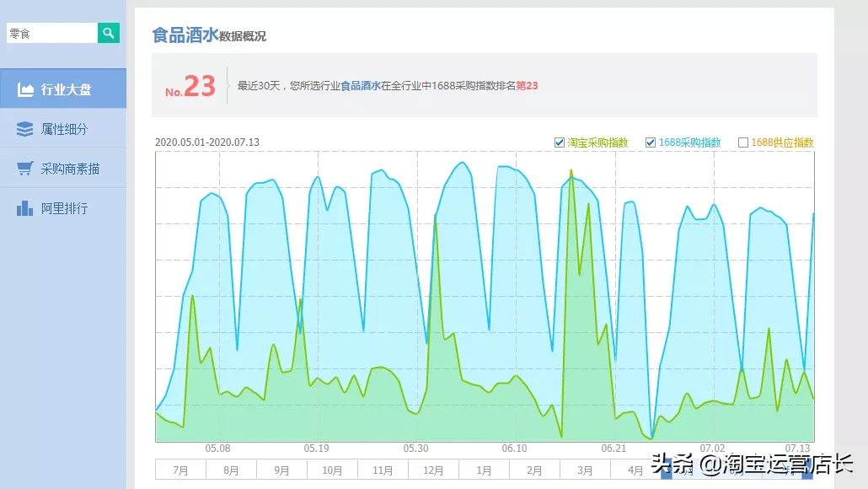Click the red 第23 ranking text
Image resolution: width=868 pixels, height=489 pixels.
tap(527, 85)
